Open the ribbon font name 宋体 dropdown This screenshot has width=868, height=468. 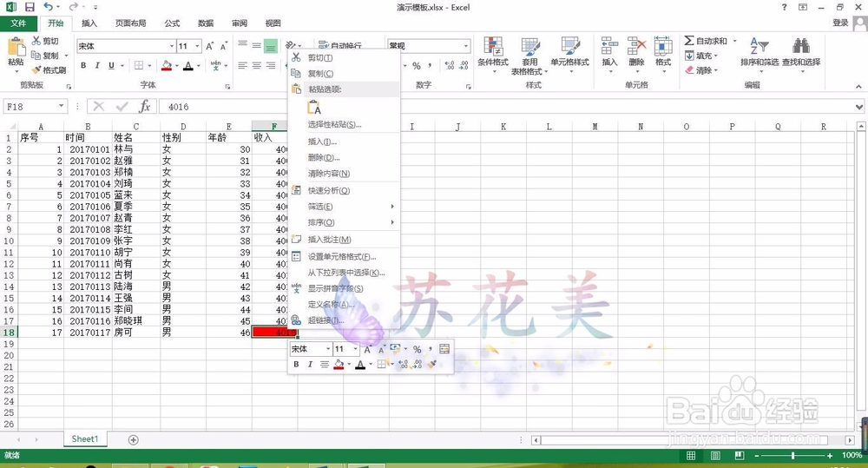172,46
